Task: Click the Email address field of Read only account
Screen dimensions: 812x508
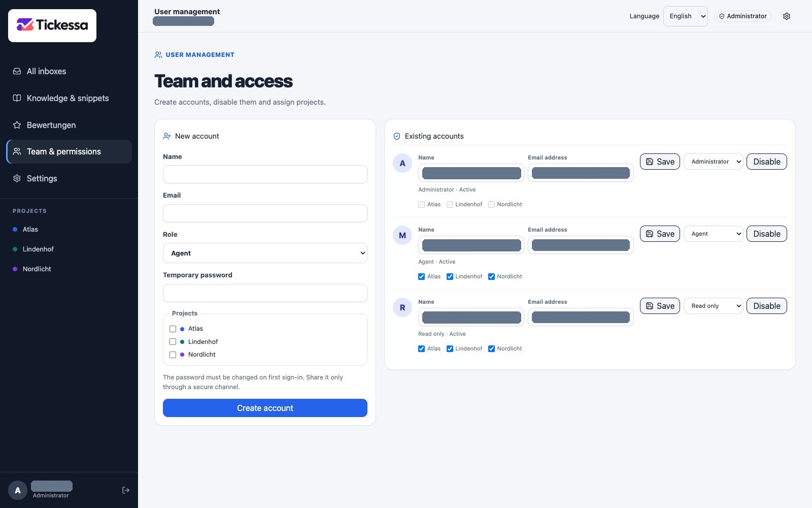Action: [x=581, y=317]
